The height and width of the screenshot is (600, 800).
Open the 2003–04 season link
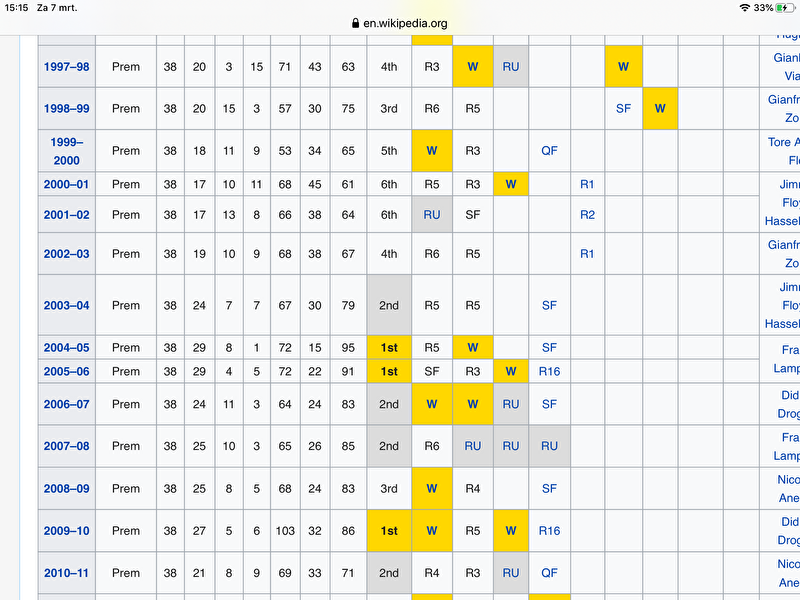[66, 305]
